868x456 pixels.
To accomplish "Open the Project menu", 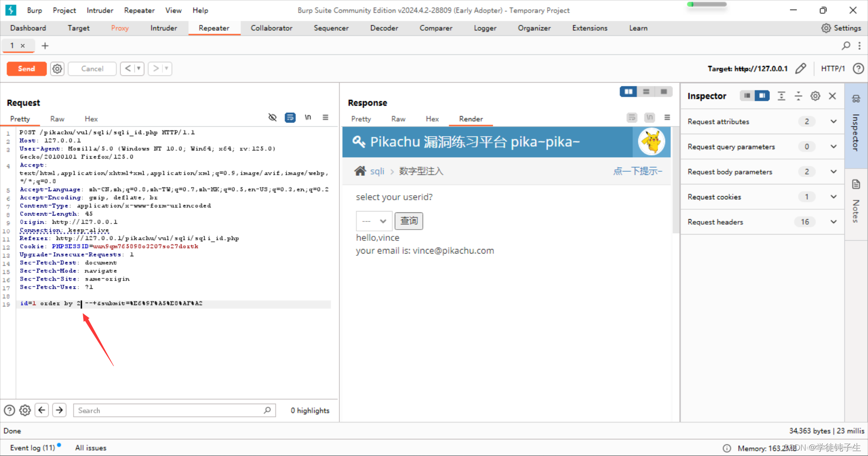I will [x=64, y=10].
